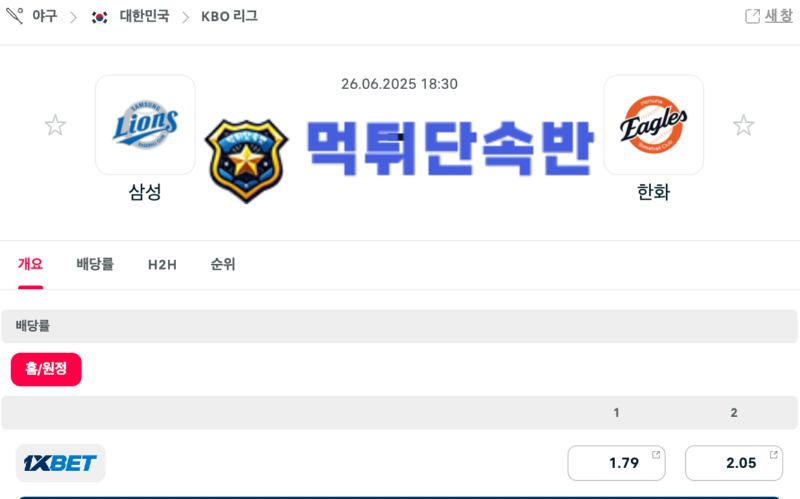Open external link icon on 2.05 odds
The width and height of the screenshot is (800, 499).
(x=773, y=455)
